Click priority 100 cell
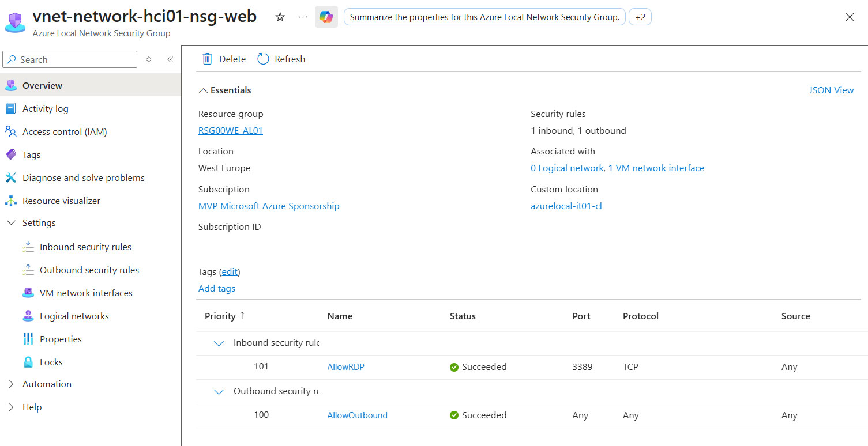Screen dimensions: 868x446 (x=261, y=415)
